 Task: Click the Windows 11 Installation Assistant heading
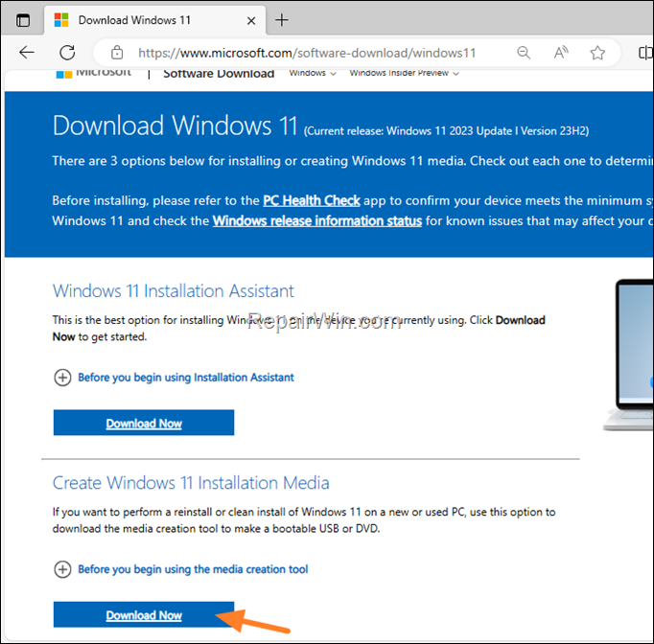pyautogui.click(x=174, y=291)
